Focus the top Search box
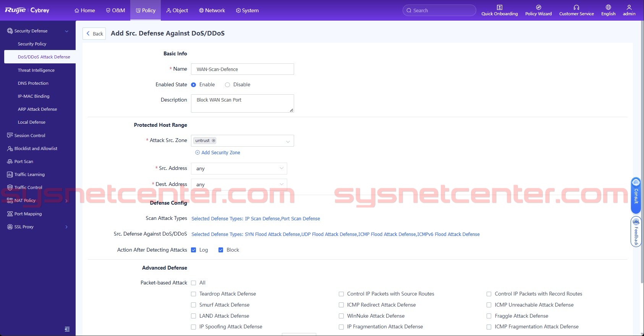This screenshot has height=336, width=644. coord(439,10)
